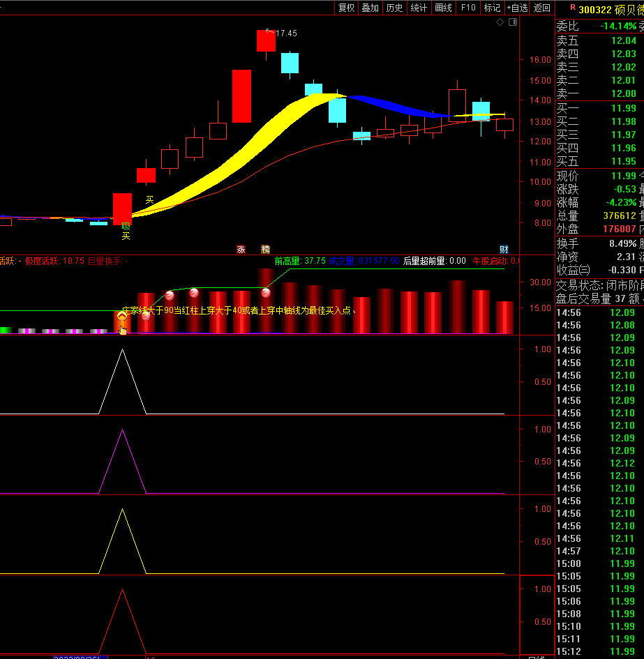Toggle the side panel layout icon
The width and height of the screenshot is (644, 659).
(x=513, y=22)
